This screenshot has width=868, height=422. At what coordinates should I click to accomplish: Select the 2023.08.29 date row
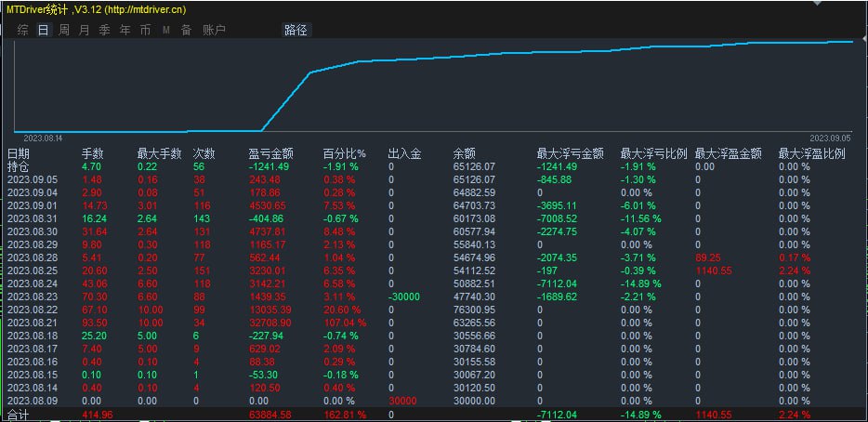(32, 244)
